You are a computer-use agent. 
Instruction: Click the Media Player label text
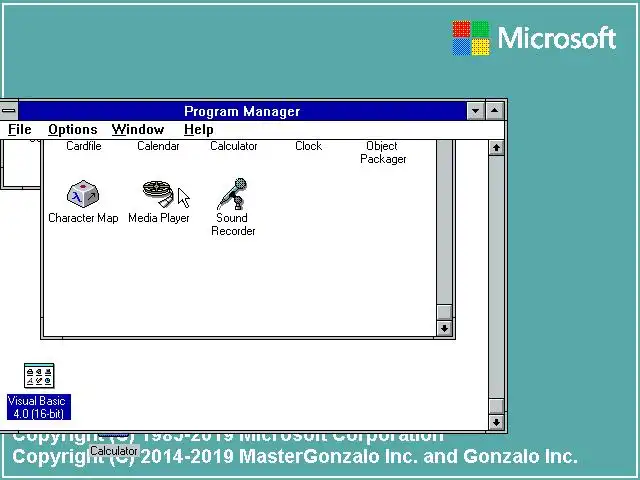point(159,218)
